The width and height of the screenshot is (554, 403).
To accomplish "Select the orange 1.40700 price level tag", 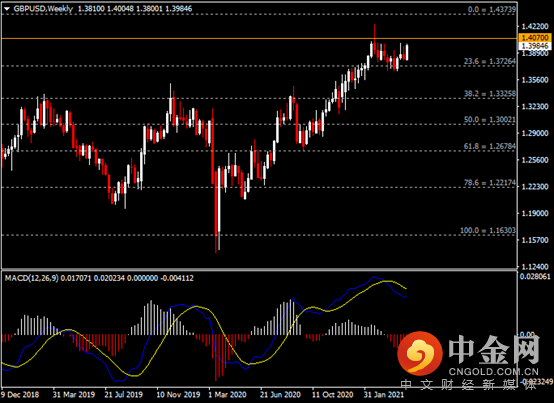I will pos(535,38).
